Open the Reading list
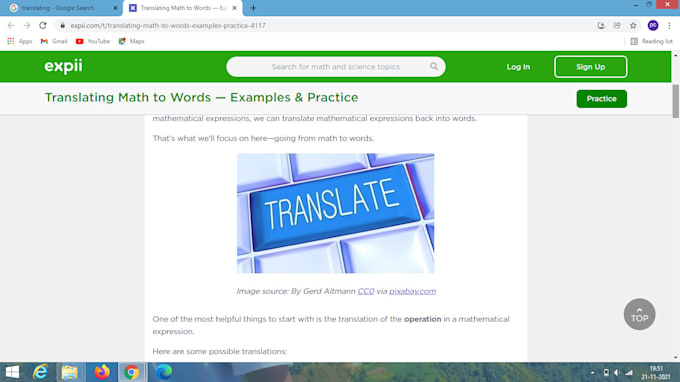 (651, 41)
